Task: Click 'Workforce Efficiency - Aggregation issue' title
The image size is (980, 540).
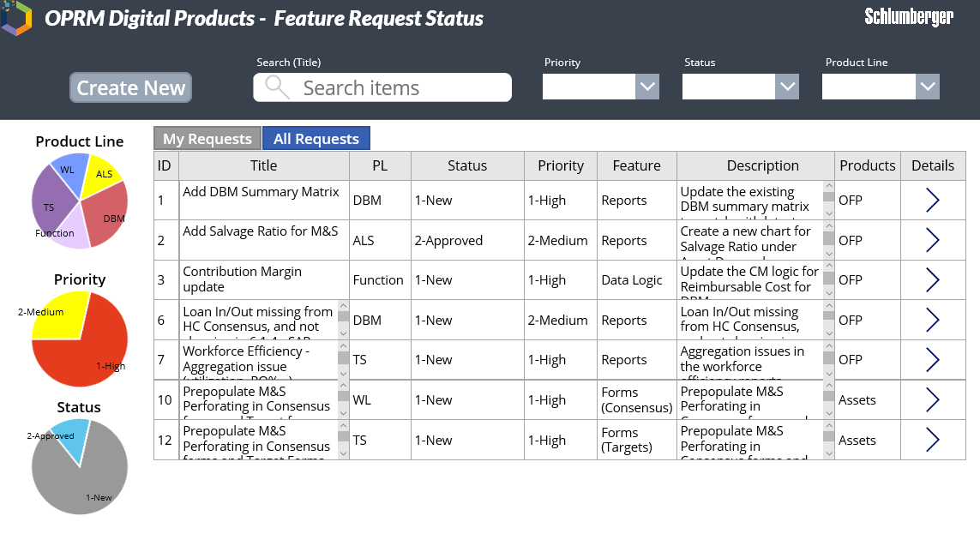Action: pos(246,359)
